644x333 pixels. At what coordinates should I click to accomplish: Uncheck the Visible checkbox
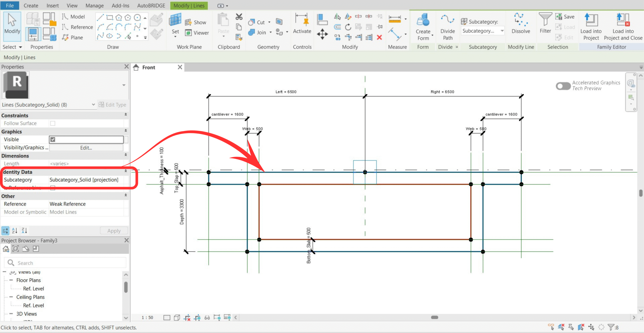53,139
